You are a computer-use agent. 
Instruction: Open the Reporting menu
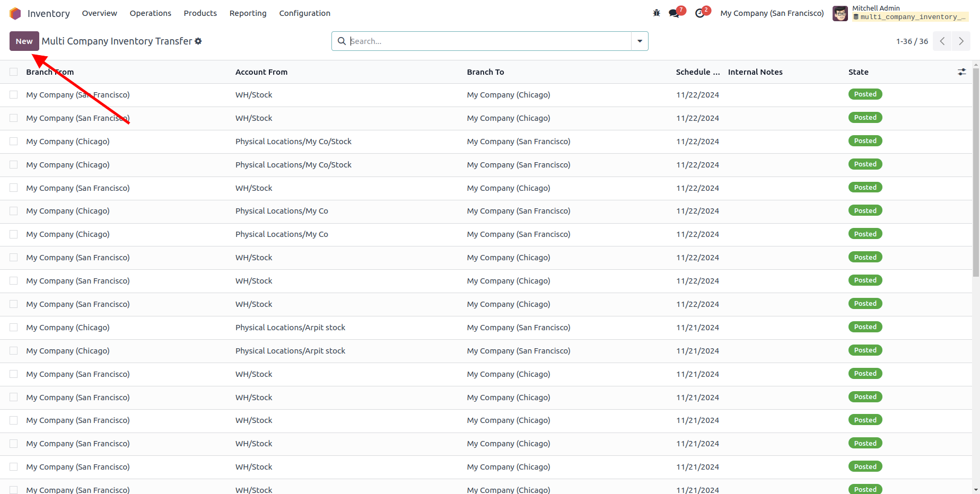point(248,13)
